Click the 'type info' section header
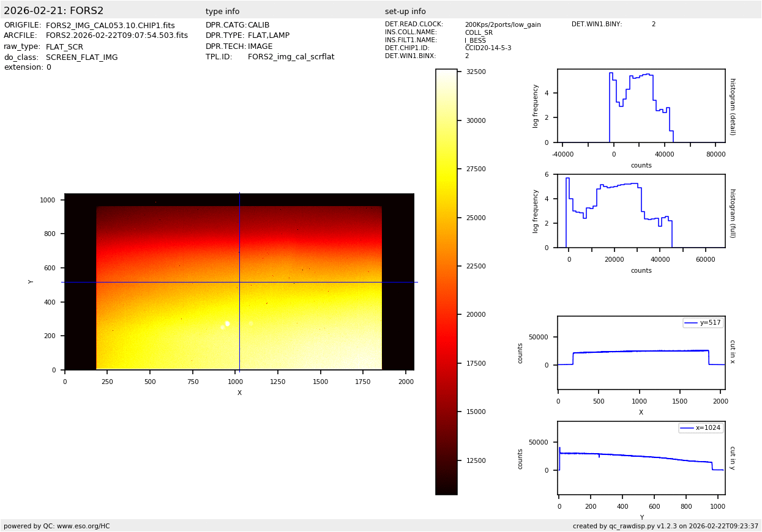Image resolution: width=762 pixels, height=532 pixels. (222, 12)
